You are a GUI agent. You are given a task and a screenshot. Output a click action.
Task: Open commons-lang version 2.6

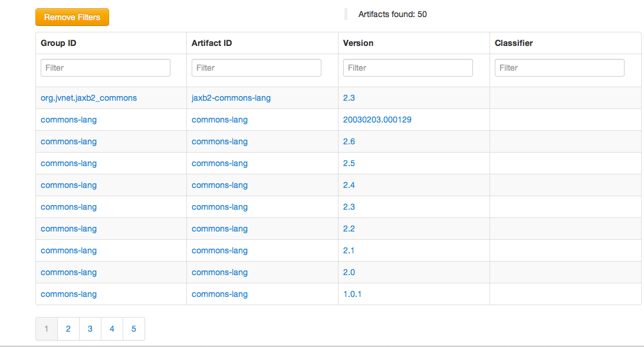pyautogui.click(x=349, y=141)
